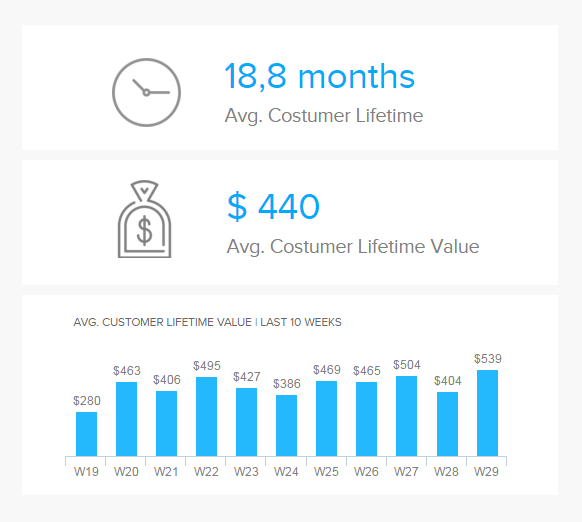
Task: Select the W19 bar in the chart
Action: pos(86,434)
